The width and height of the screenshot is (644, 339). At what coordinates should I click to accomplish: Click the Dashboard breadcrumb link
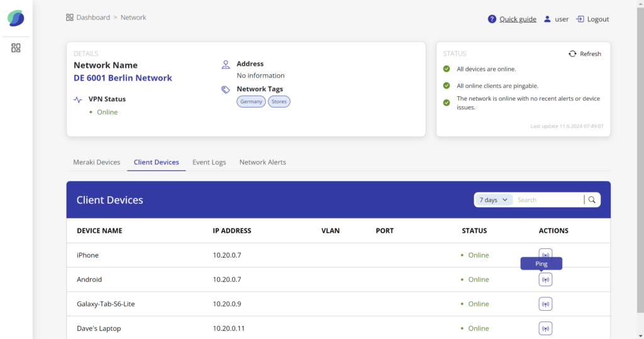[93, 17]
